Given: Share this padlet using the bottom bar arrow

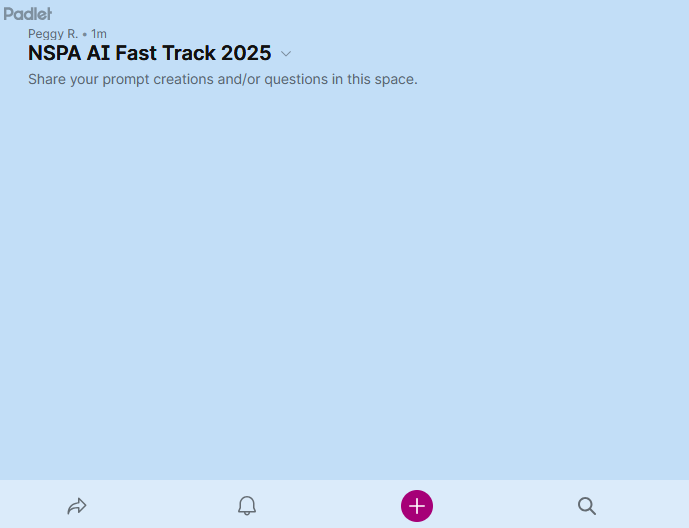Looking at the screenshot, I should (77, 506).
